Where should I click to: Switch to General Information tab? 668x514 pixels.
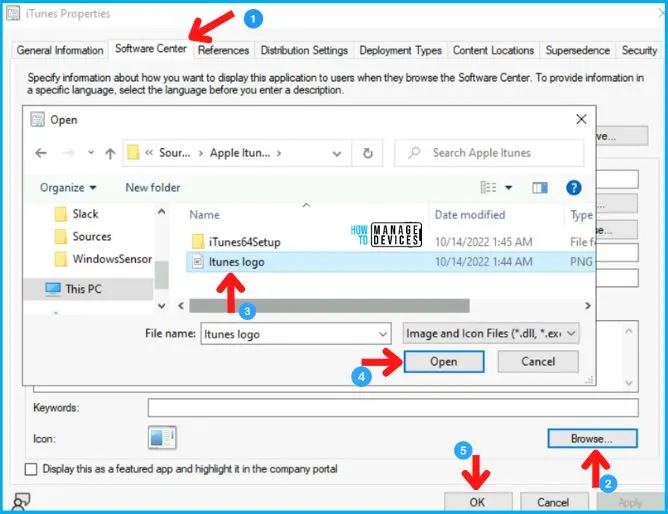(60, 50)
